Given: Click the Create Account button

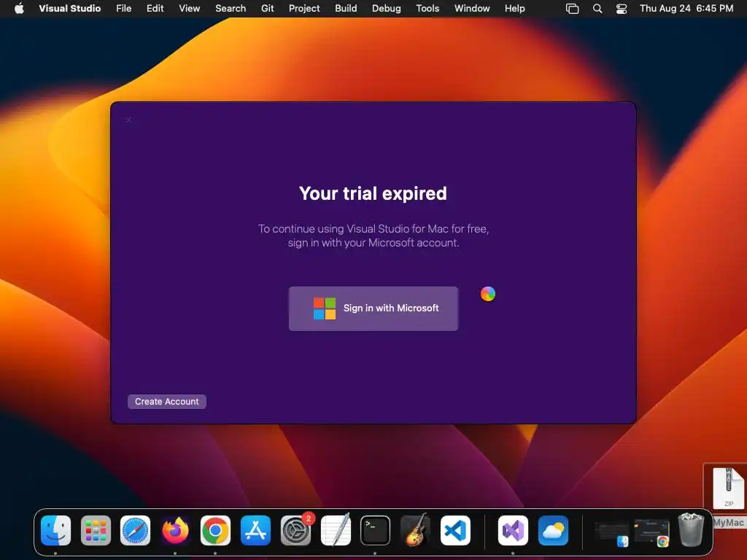Looking at the screenshot, I should pyautogui.click(x=167, y=402).
